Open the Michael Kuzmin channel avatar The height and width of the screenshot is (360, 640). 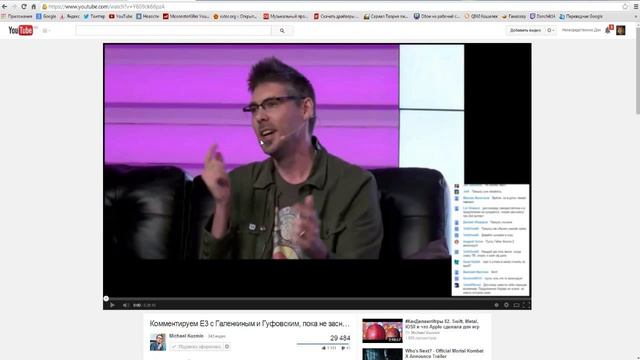(x=158, y=342)
